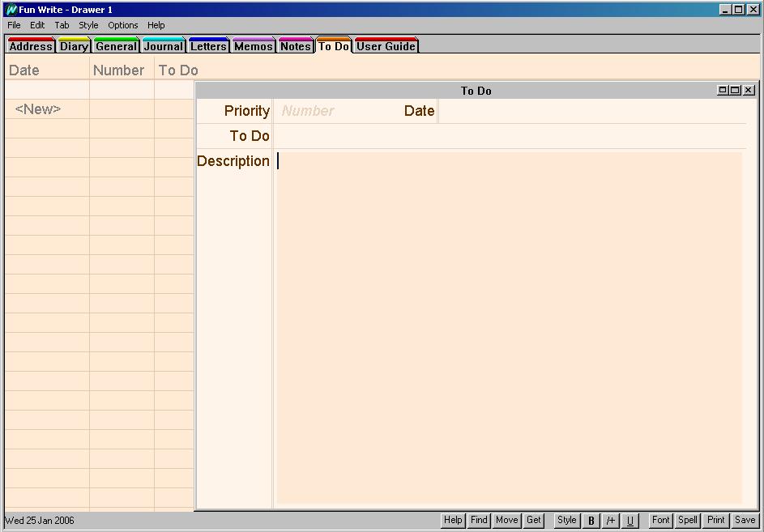The height and width of the screenshot is (532, 764).
Task: Click the date Wed 25 Jan 2006 in status bar
Action: [40, 521]
